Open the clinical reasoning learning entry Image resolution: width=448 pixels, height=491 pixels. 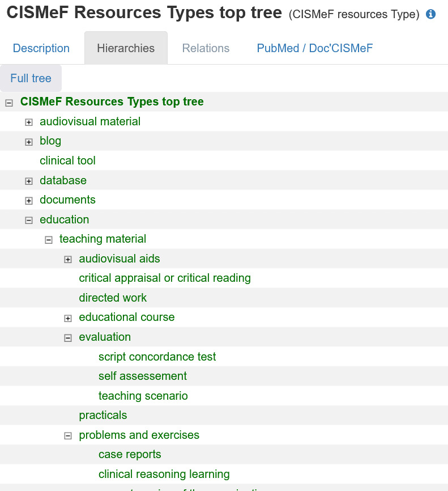point(164,474)
